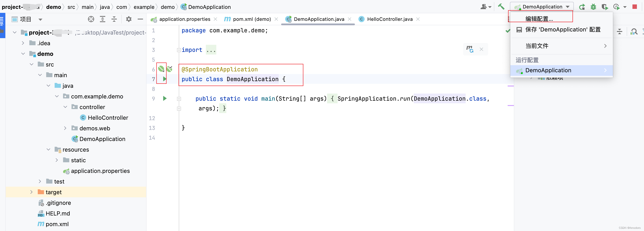The width and height of the screenshot is (644, 231).
Task: Close the pom.xml (demo) tab
Action: tap(276, 19)
